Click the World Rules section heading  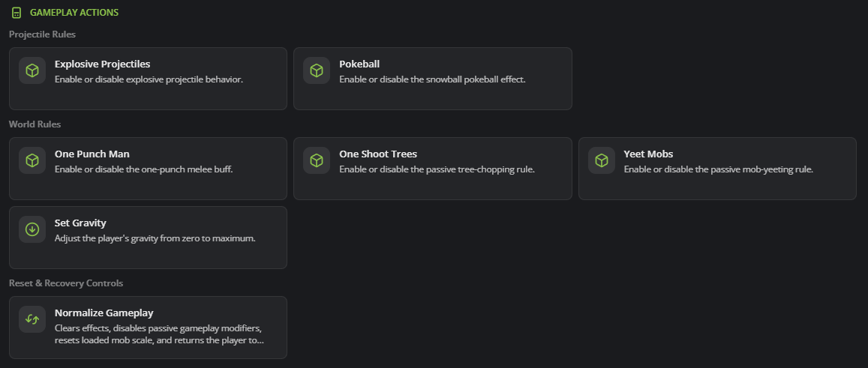coord(35,124)
